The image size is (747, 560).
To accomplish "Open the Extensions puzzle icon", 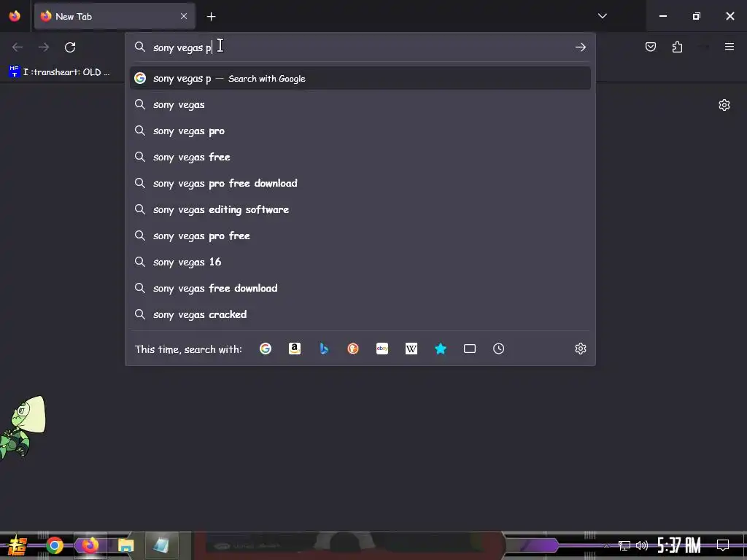I will [677, 47].
